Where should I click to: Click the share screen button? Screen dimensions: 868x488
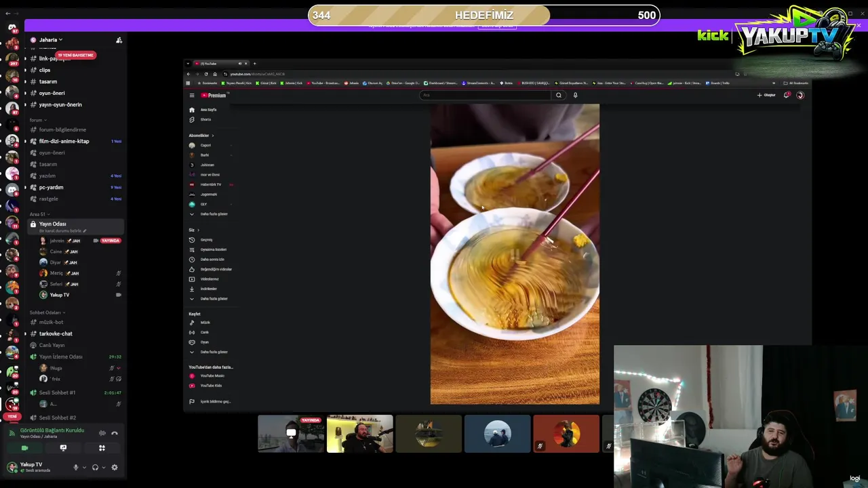tap(63, 448)
